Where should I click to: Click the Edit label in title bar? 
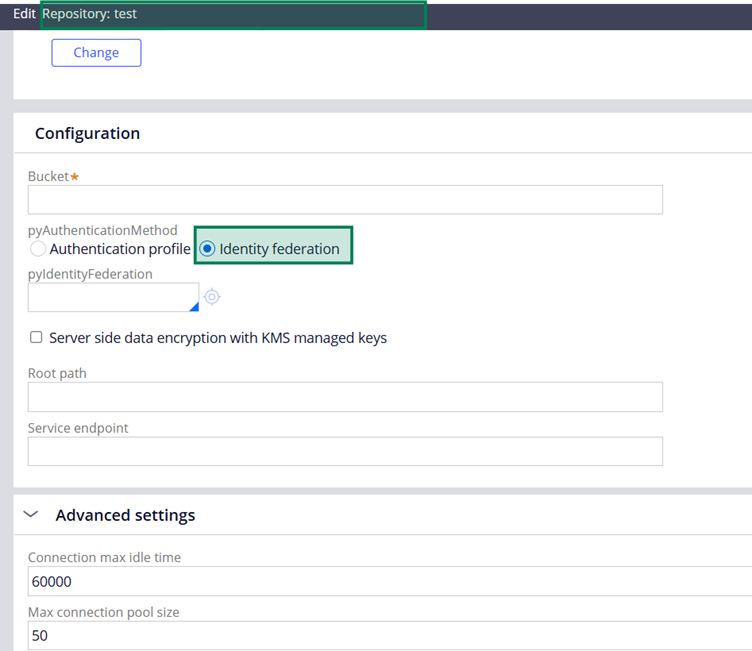pyautogui.click(x=24, y=14)
